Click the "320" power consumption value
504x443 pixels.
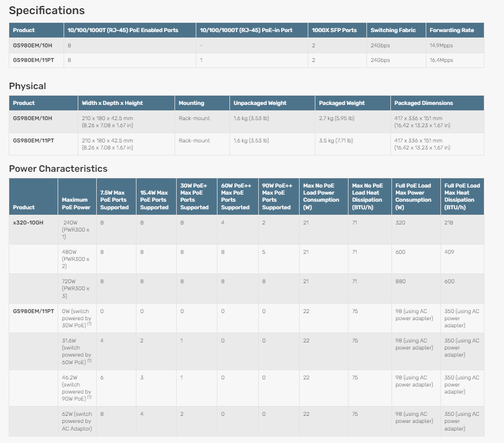400,223
